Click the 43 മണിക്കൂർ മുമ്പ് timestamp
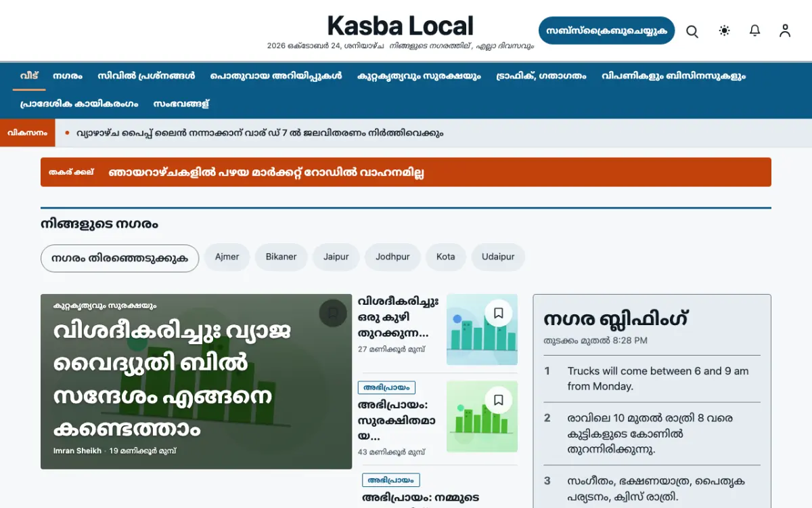 point(392,452)
